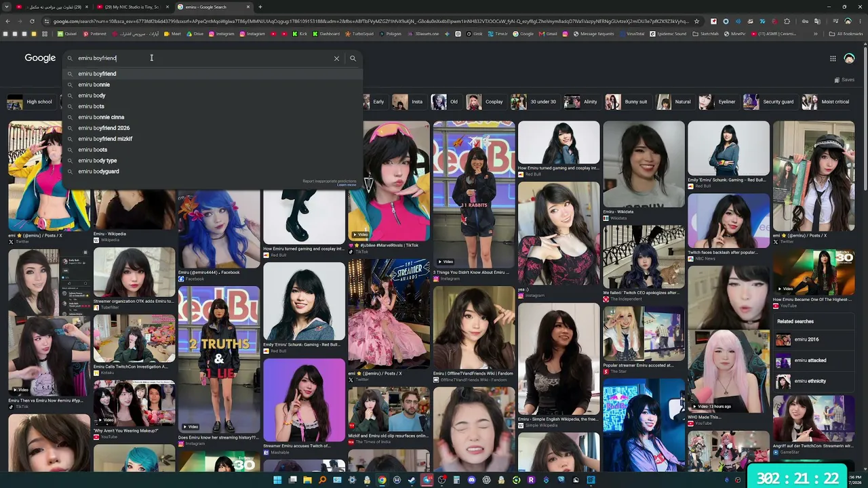
Task: Open Pinterest bookmark
Action: (94, 34)
